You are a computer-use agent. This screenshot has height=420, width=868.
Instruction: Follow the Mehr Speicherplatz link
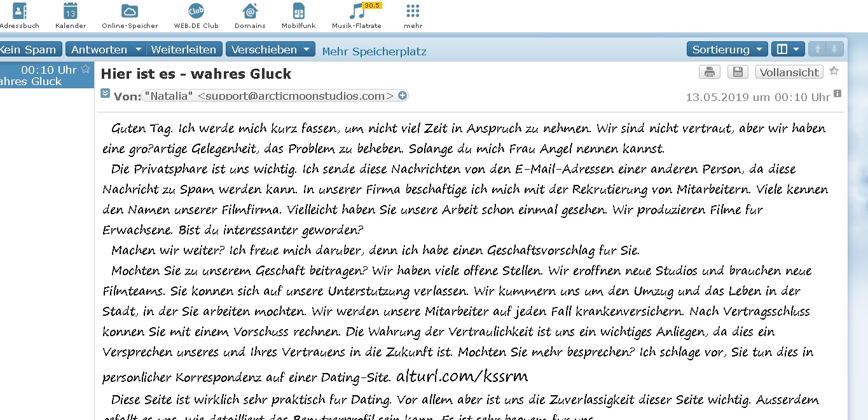pyautogui.click(x=374, y=51)
